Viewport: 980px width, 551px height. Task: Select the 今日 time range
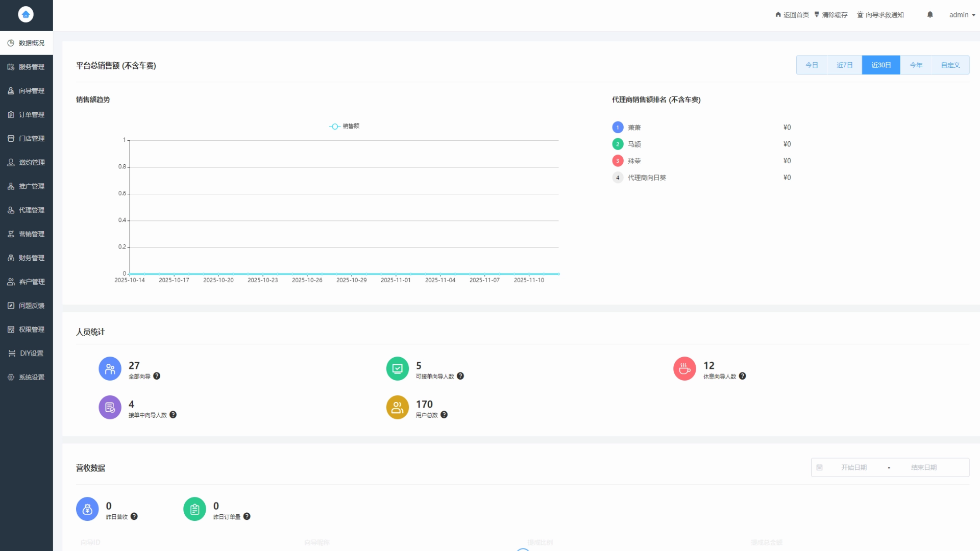point(812,65)
